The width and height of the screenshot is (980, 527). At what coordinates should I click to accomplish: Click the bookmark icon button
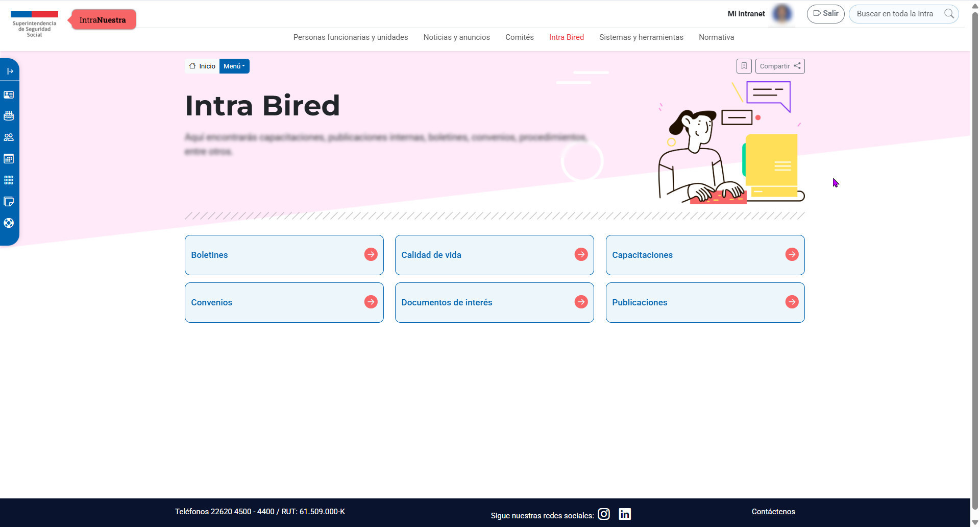tap(744, 66)
